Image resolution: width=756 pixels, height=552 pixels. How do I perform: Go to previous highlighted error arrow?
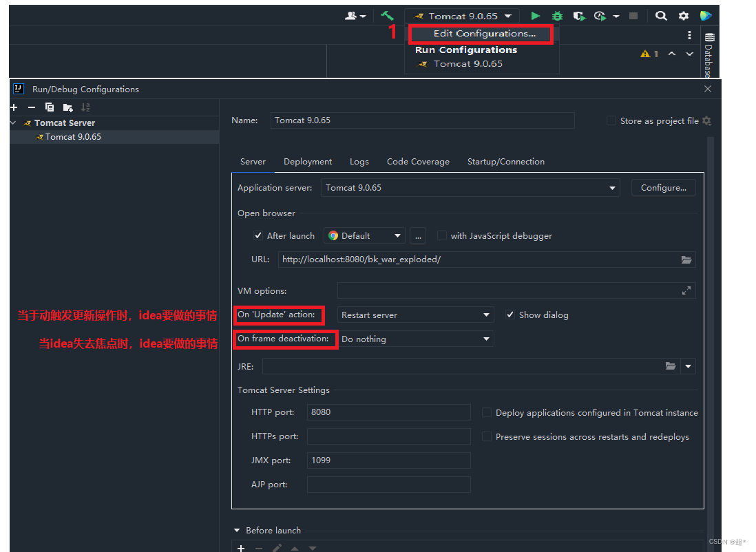click(x=671, y=54)
